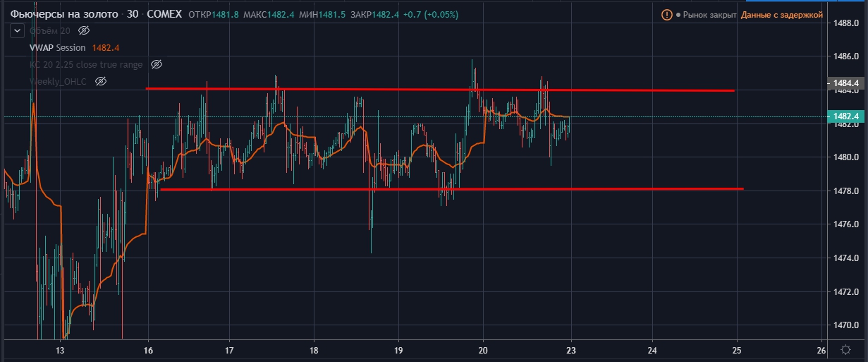Click the ЗАКР 1482.4 close value
868x362 pixels.
click(x=376, y=14)
